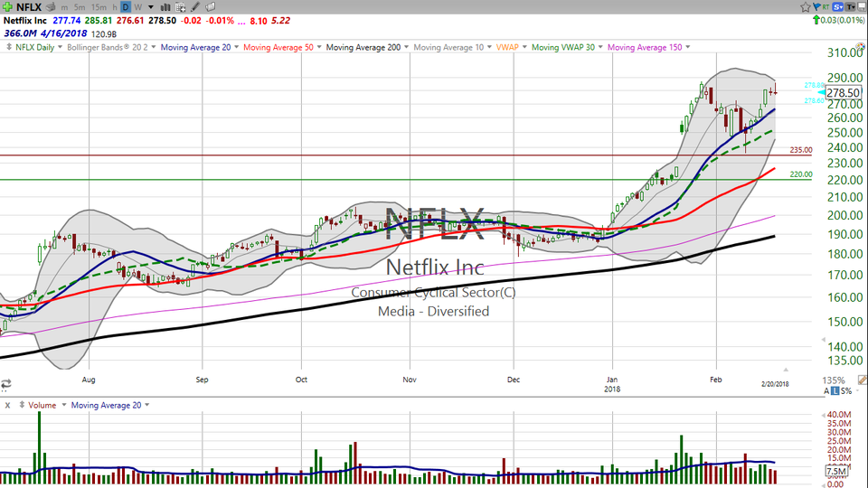The height and width of the screenshot is (488, 868).
Task: Click the order arrows beside Volume
Action: (22, 405)
